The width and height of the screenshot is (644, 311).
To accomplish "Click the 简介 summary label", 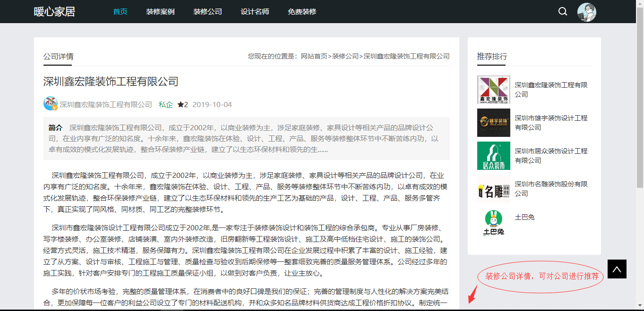I will (55, 127).
